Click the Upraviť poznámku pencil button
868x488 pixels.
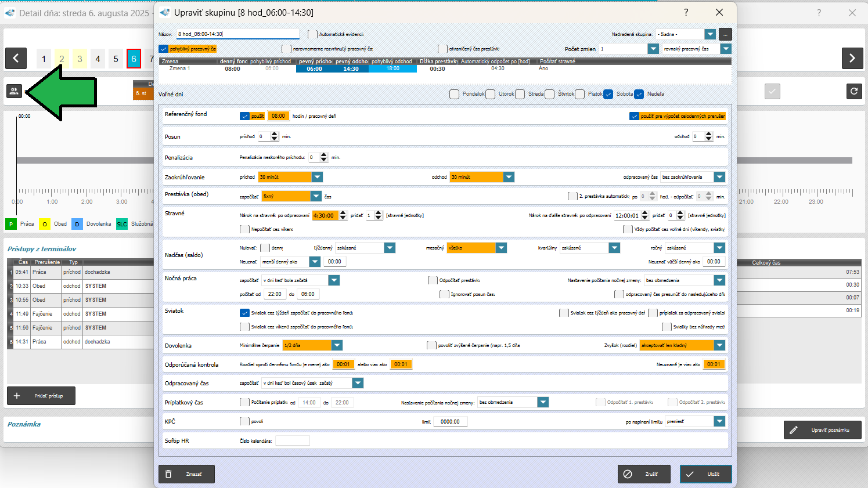(822, 430)
